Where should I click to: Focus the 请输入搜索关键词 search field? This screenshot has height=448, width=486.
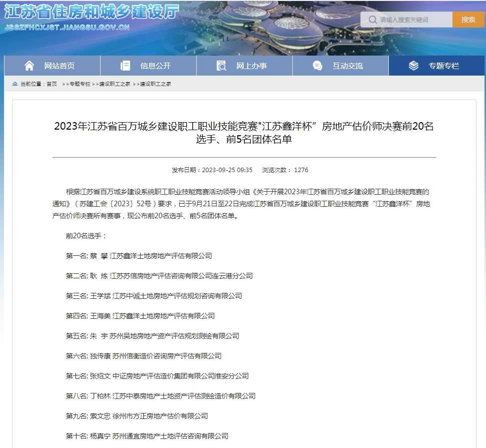pos(413,20)
